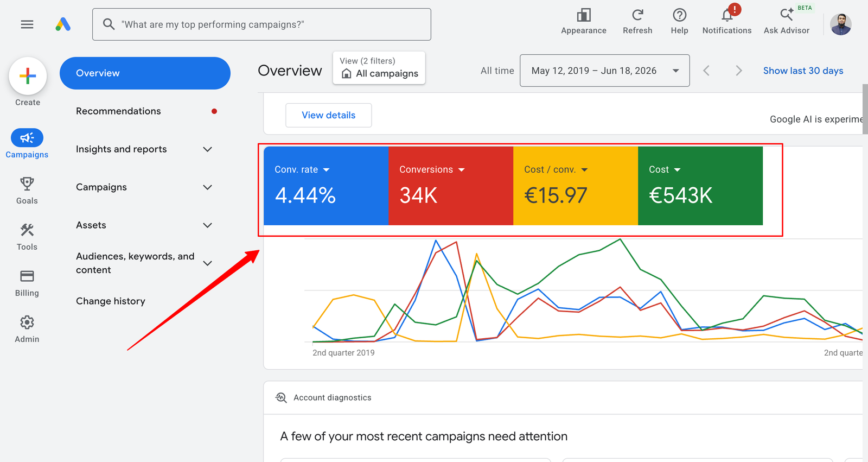This screenshot has width=868, height=462.
Task: Open the hamburger main menu
Action: point(27,24)
